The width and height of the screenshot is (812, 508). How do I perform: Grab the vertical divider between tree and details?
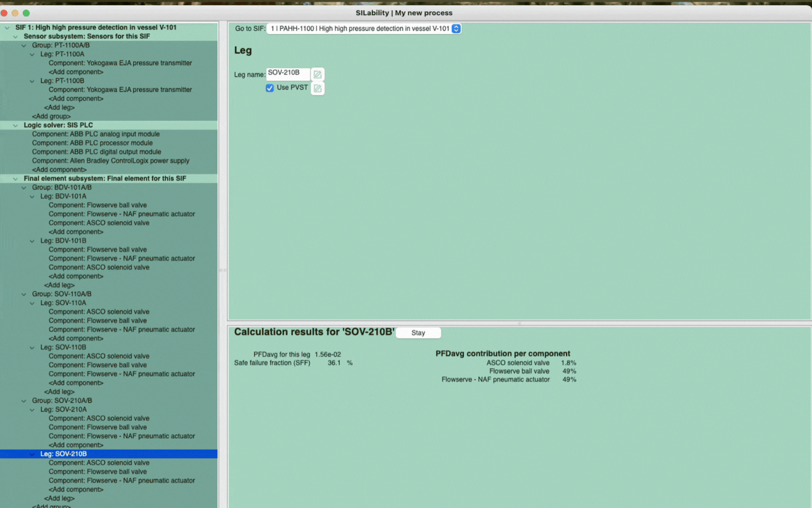pos(223,270)
